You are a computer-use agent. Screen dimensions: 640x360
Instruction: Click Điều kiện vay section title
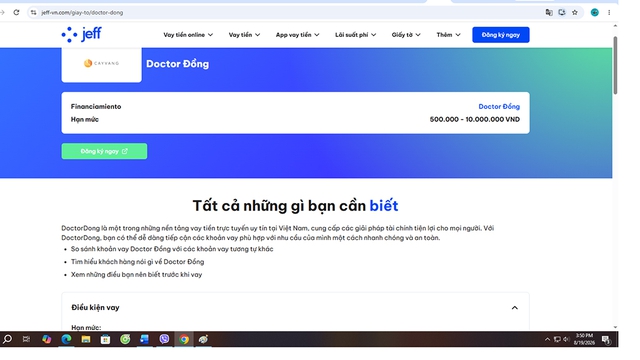pyautogui.click(x=95, y=308)
